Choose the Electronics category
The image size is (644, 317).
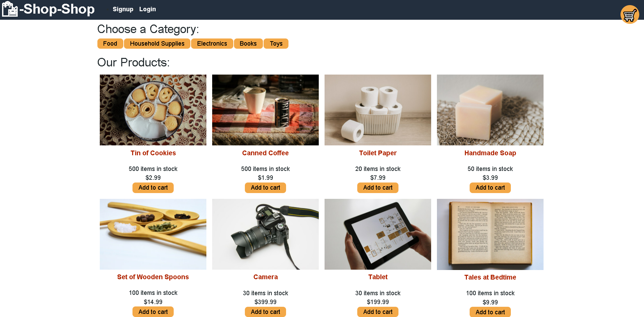click(212, 44)
